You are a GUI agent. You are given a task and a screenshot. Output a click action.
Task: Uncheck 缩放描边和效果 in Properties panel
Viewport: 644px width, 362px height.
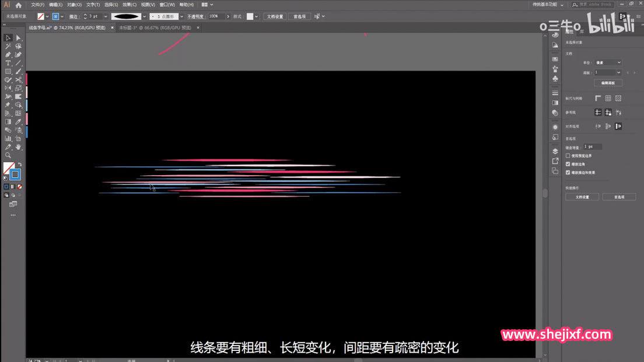click(568, 172)
